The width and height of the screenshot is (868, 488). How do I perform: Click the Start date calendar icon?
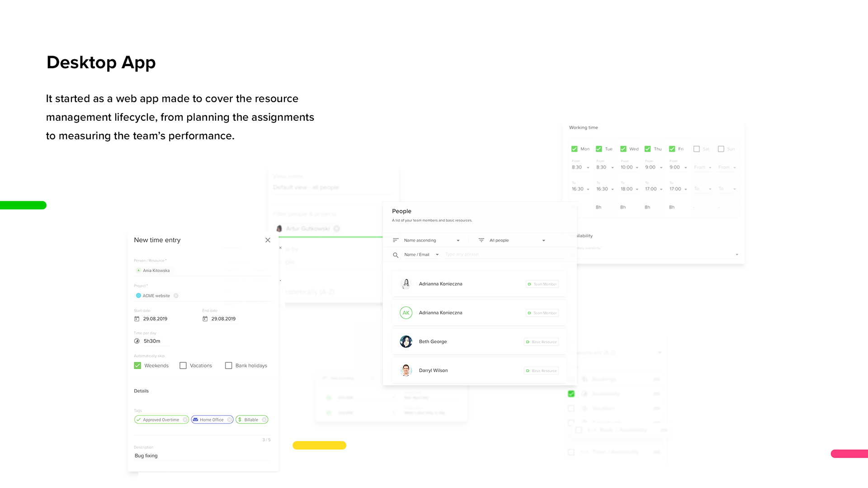(x=137, y=319)
